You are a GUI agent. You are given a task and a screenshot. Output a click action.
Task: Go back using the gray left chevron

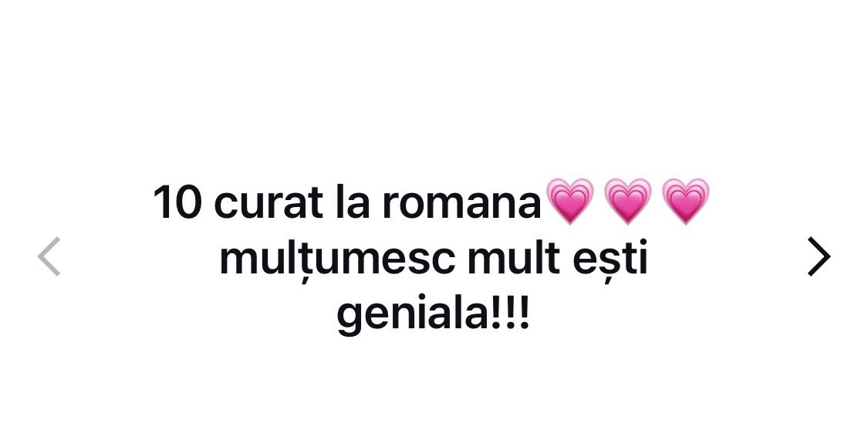pyautogui.click(x=49, y=256)
